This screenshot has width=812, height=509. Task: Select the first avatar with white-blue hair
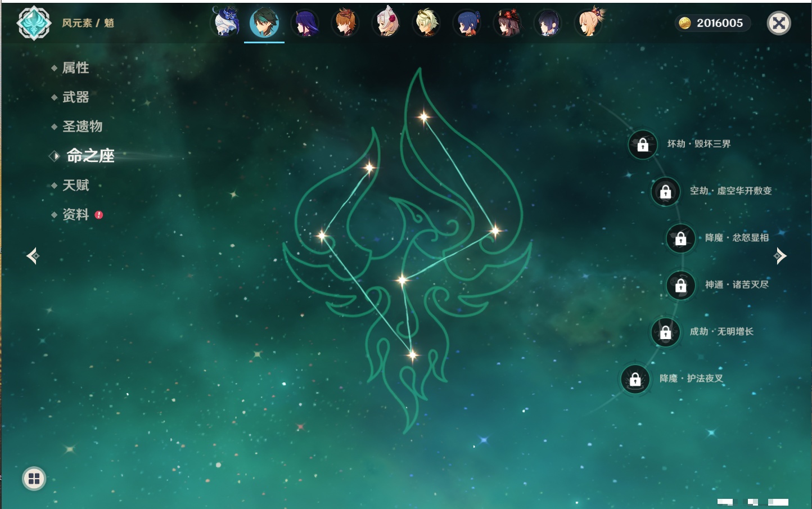[x=225, y=22]
